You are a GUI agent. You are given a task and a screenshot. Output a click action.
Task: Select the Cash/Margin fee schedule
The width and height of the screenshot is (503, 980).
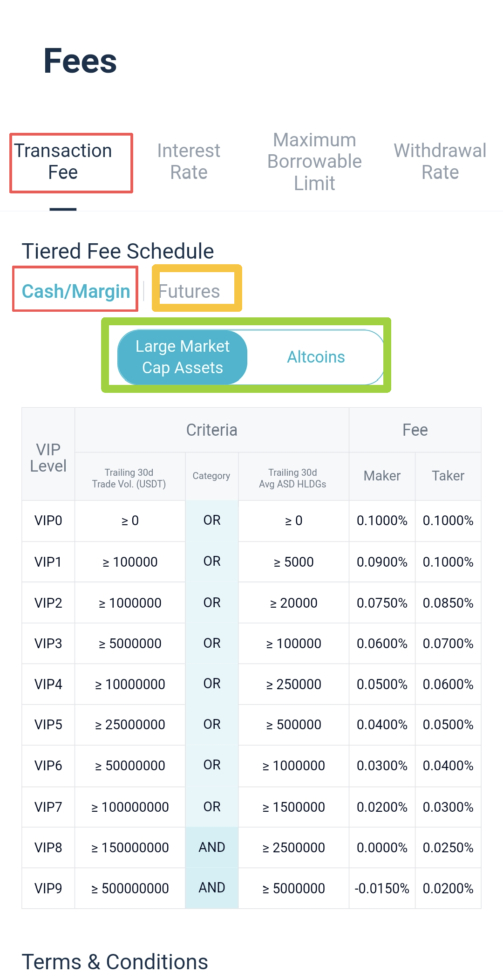(x=76, y=291)
